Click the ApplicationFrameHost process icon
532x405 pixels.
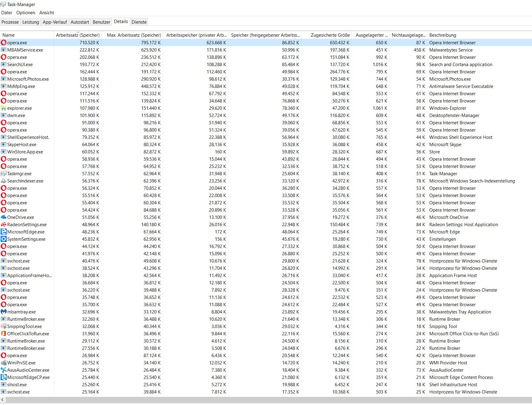coord(4,276)
